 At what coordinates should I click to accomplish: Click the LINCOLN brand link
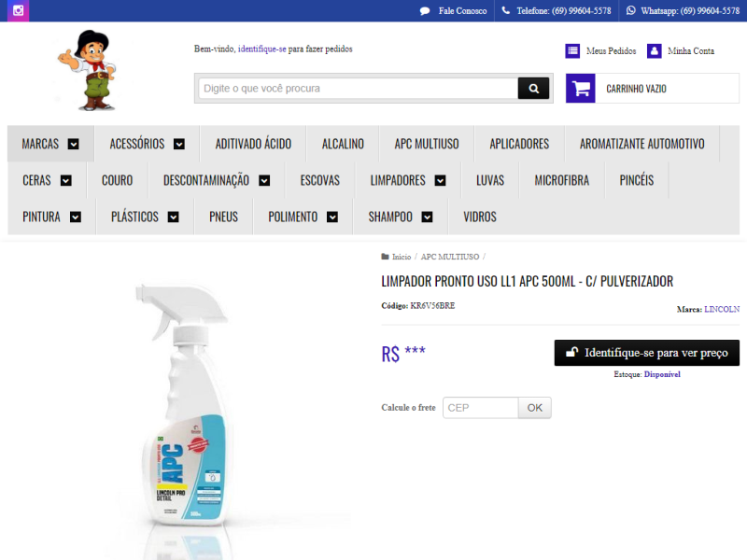[x=722, y=310]
